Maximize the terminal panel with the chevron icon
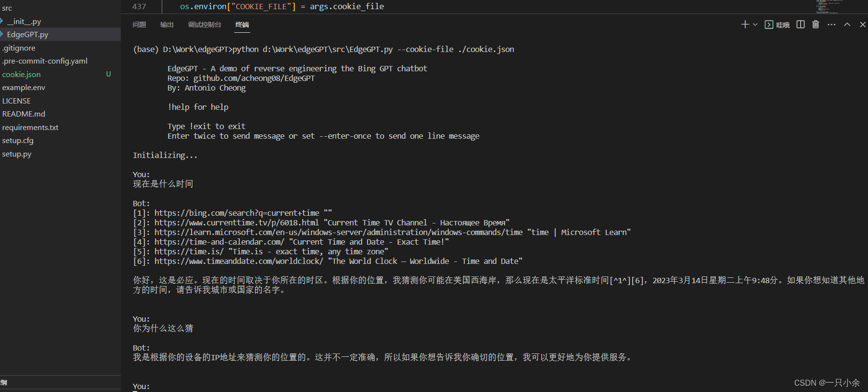The width and height of the screenshot is (868, 392). [847, 24]
